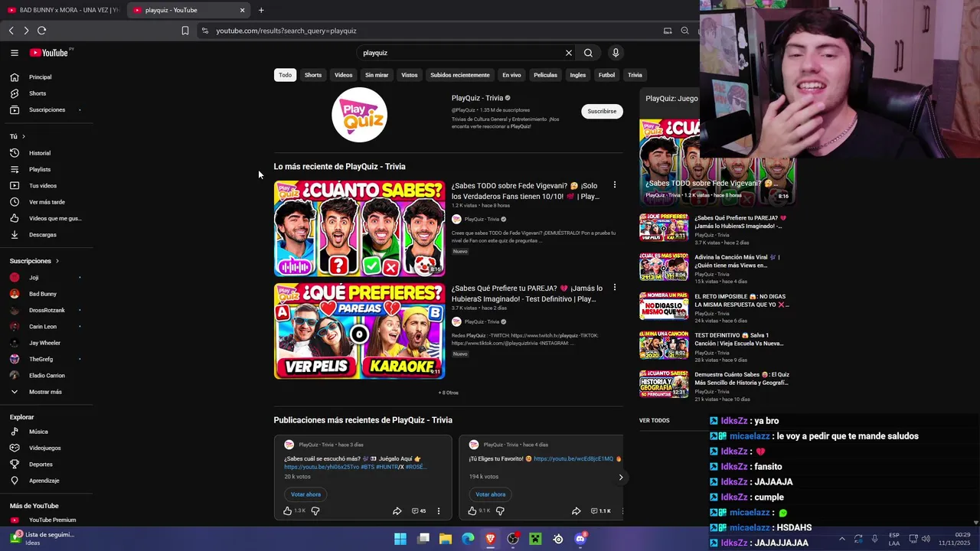Select the Subidos recientemente filter chip
Image resolution: width=980 pixels, height=551 pixels.
(460, 75)
